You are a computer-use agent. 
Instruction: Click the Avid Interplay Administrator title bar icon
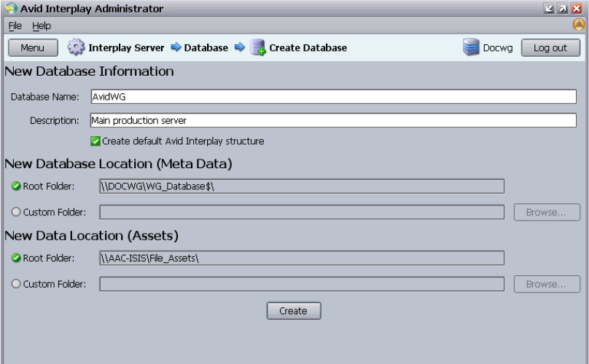pyautogui.click(x=11, y=8)
